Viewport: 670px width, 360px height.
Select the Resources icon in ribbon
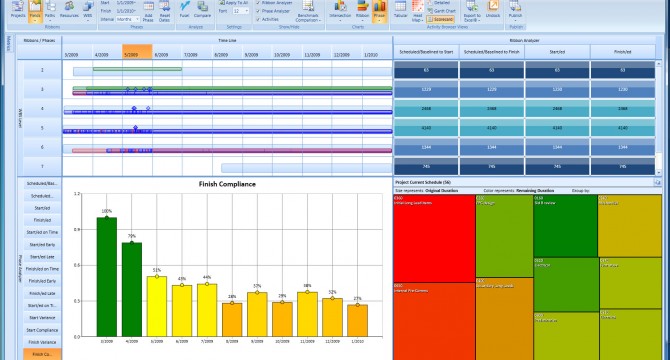click(x=69, y=10)
